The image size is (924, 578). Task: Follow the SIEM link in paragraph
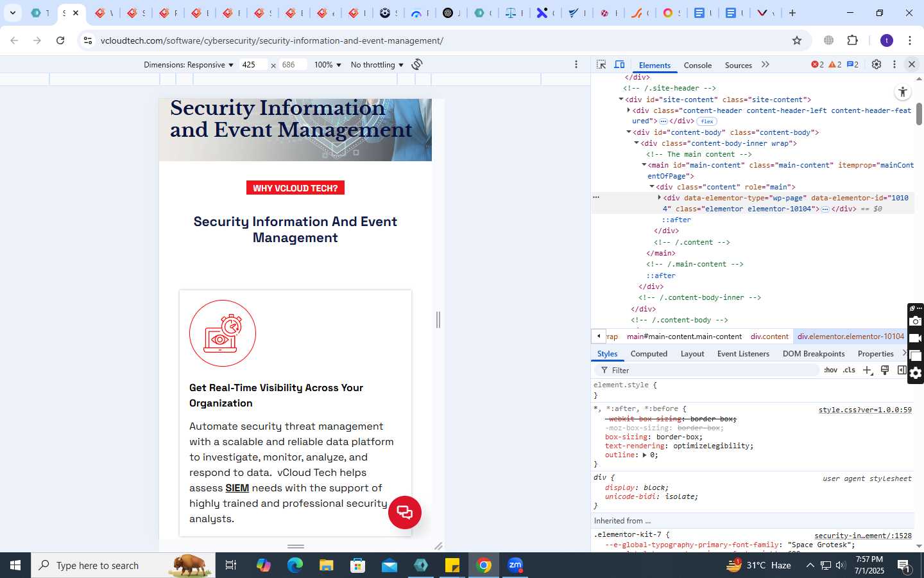pos(237,488)
